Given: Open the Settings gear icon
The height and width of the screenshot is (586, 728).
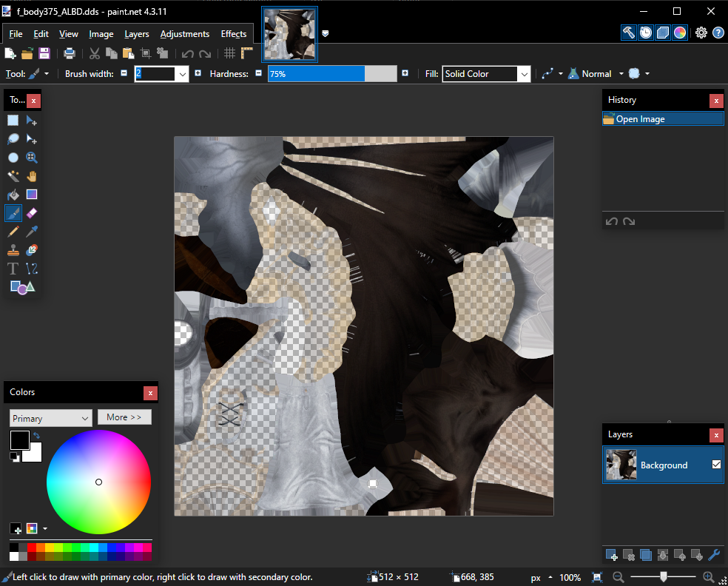Looking at the screenshot, I should click(701, 33).
